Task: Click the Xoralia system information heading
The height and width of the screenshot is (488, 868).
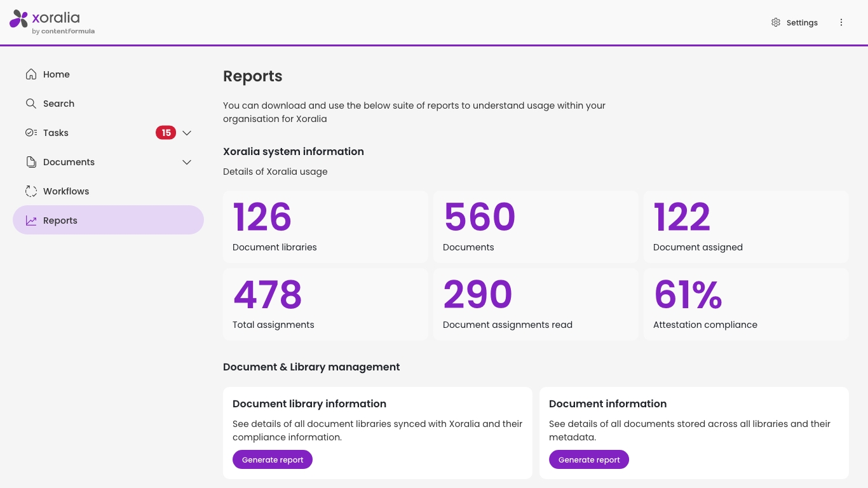Action: tap(294, 151)
